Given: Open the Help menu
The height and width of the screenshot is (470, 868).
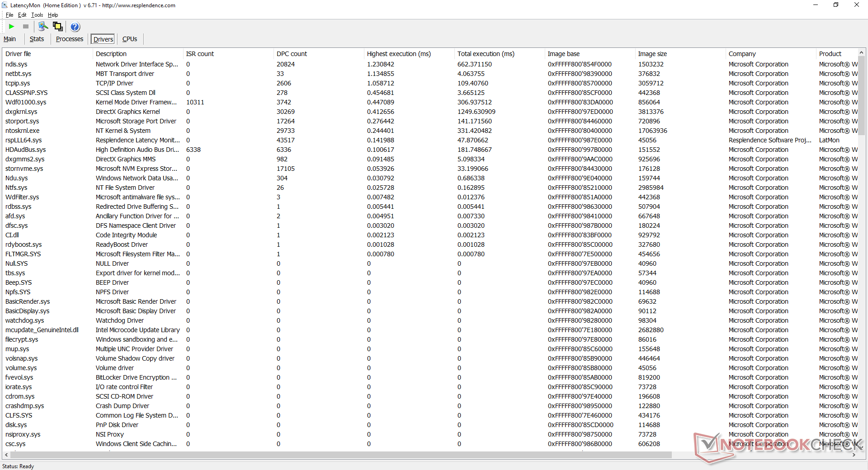Looking at the screenshot, I should (x=53, y=15).
